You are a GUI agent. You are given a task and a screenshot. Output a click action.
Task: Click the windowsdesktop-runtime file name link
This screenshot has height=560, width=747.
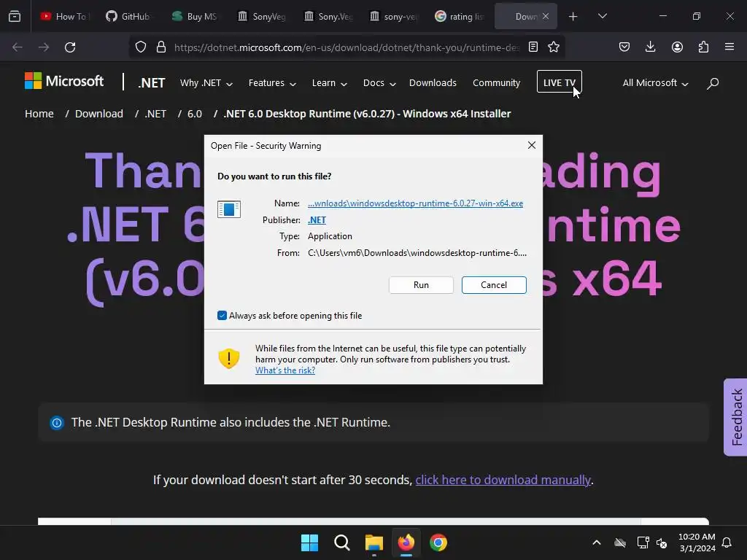point(415,203)
